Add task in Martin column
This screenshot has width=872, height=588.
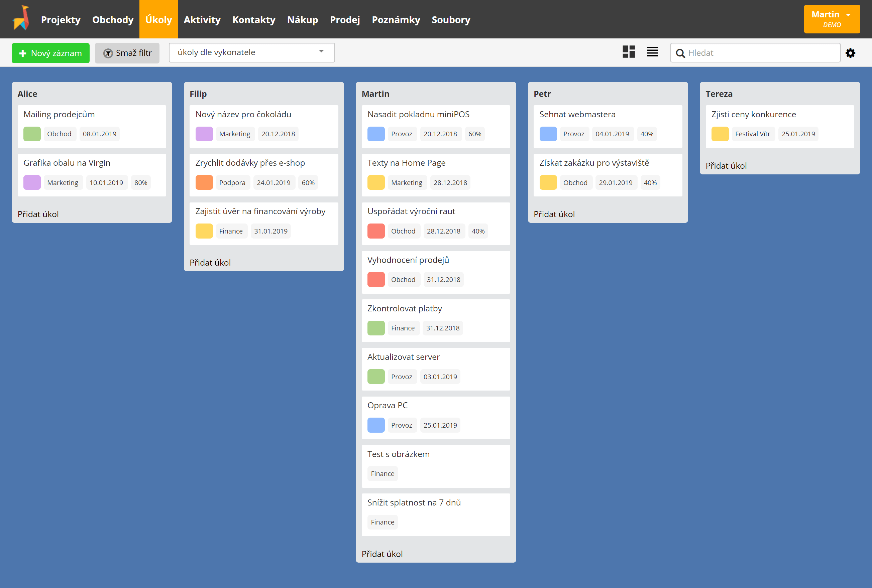pos(382,554)
